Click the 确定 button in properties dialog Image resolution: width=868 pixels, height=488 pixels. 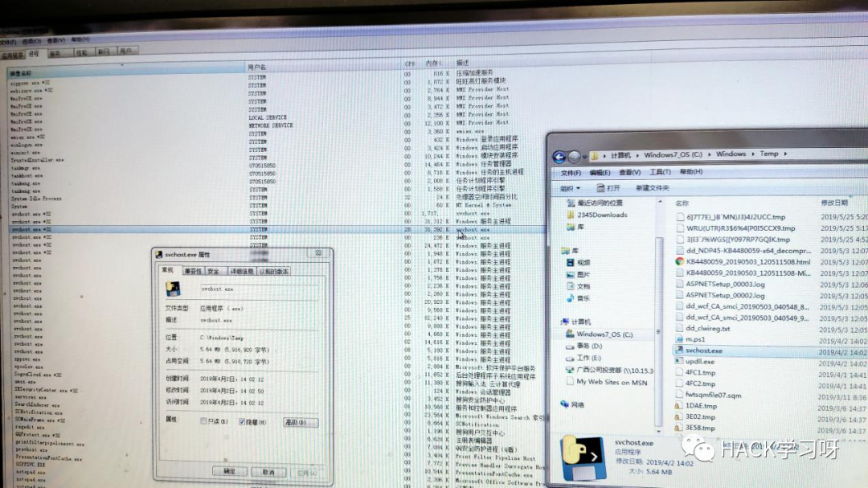(229, 471)
